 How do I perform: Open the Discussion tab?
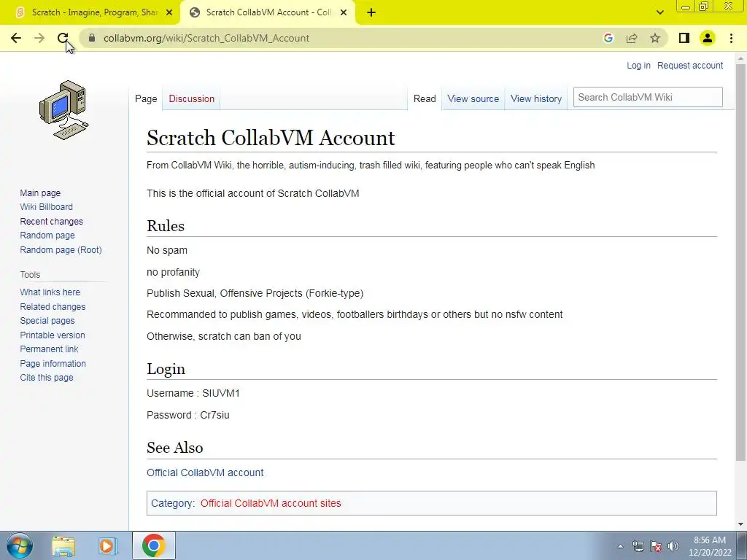[x=192, y=98]
